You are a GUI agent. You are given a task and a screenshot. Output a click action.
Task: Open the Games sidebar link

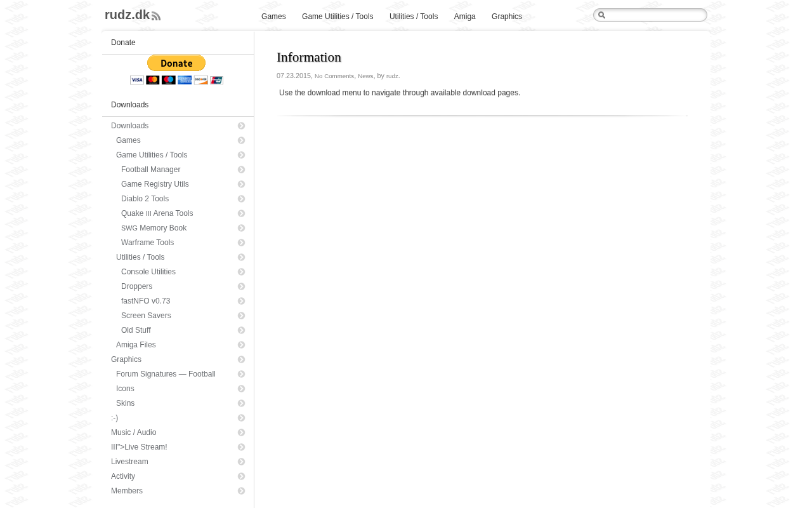click(128, 140)
